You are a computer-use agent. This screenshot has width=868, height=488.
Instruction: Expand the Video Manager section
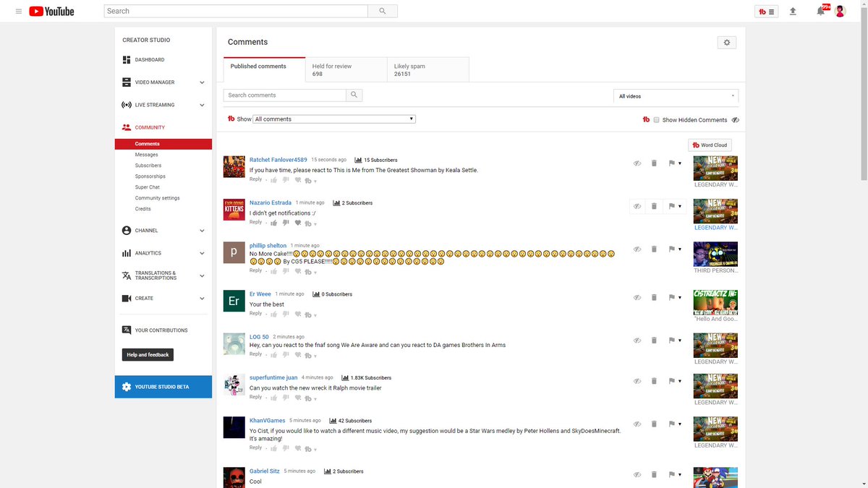click(202, 82)
